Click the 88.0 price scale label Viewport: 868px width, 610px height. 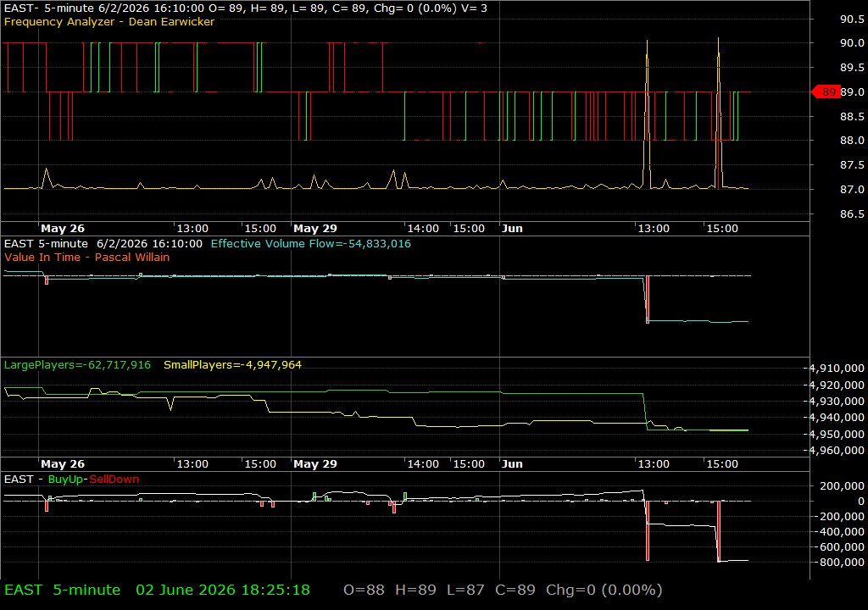tap(852, 141)
